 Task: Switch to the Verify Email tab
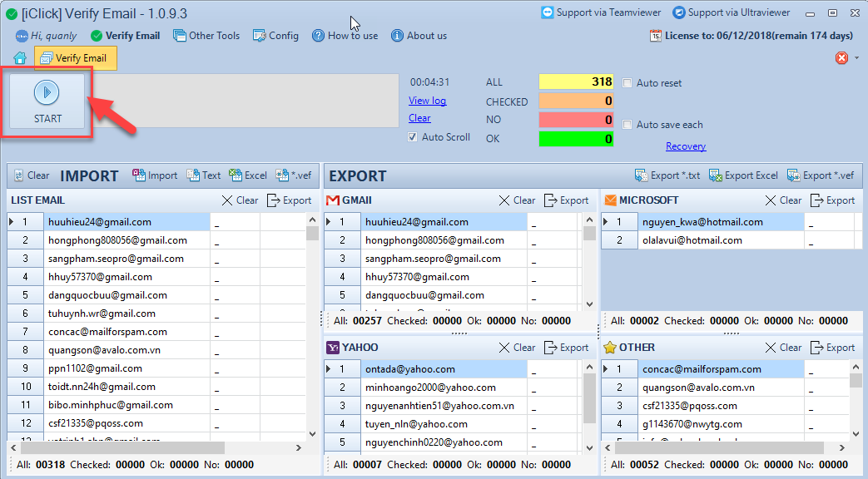point(75,58)
